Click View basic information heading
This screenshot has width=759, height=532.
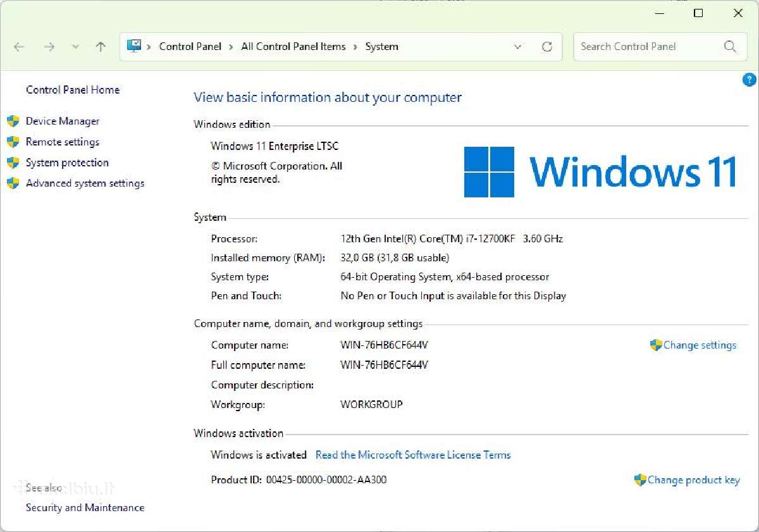328,97
